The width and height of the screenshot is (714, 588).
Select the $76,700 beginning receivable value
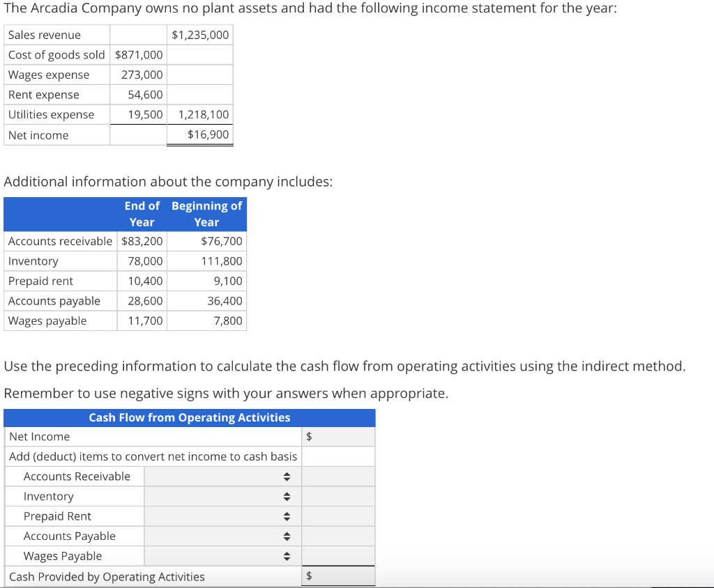(x=222, y=241)
